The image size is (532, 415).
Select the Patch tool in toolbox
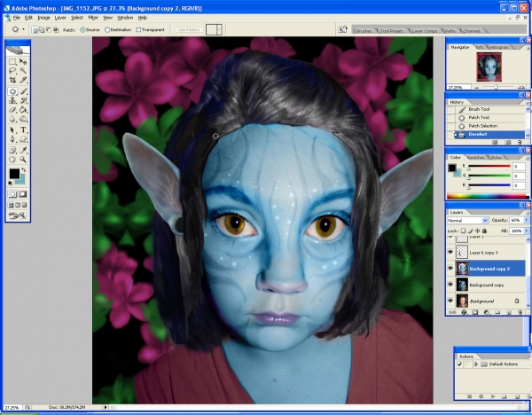tap(12, 91)
